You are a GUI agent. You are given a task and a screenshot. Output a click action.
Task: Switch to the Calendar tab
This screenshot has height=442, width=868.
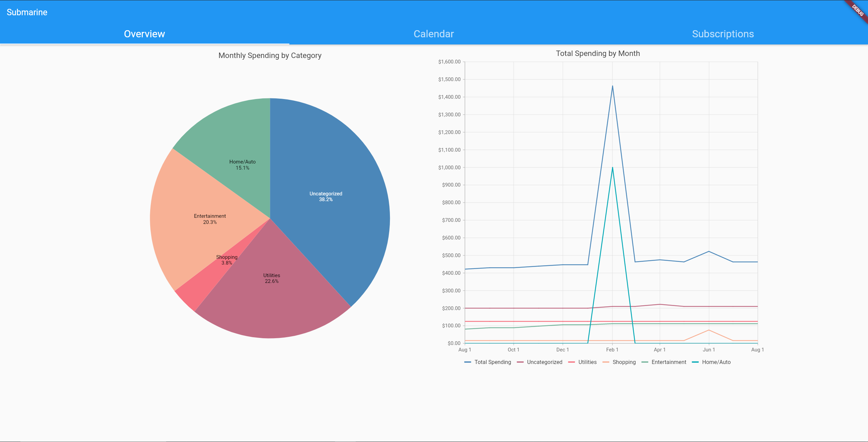point(434,34)
